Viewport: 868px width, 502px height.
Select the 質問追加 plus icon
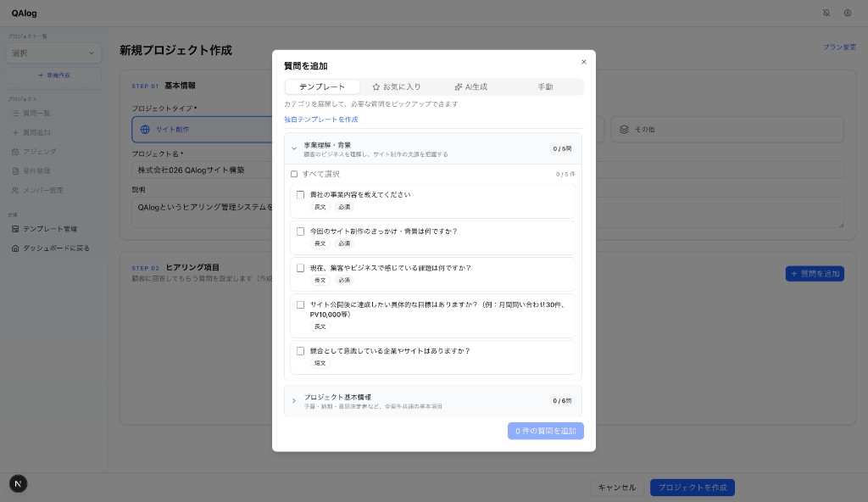[15, 132]
